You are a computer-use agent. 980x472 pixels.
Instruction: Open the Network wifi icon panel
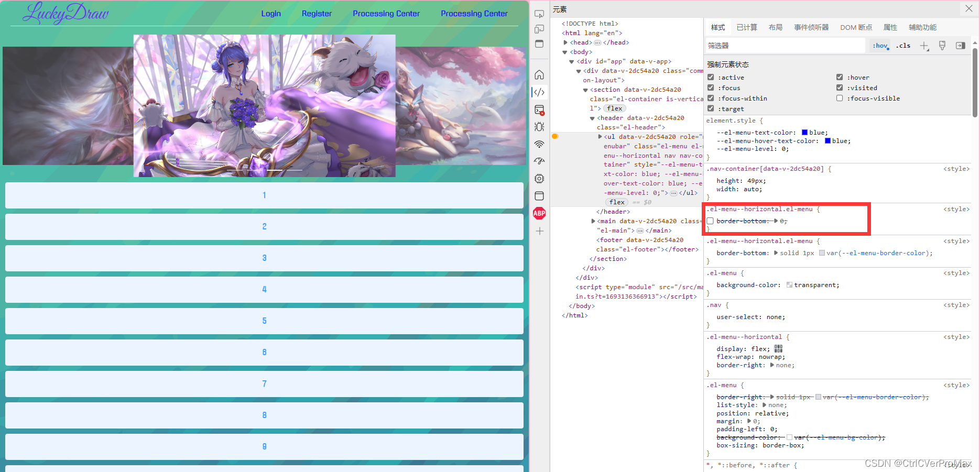coord(539,144)
